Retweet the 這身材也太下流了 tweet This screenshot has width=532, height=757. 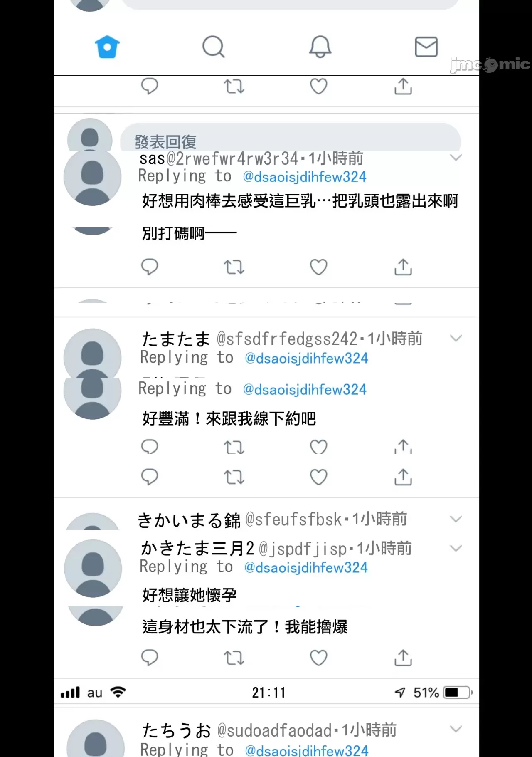[234, 658]
